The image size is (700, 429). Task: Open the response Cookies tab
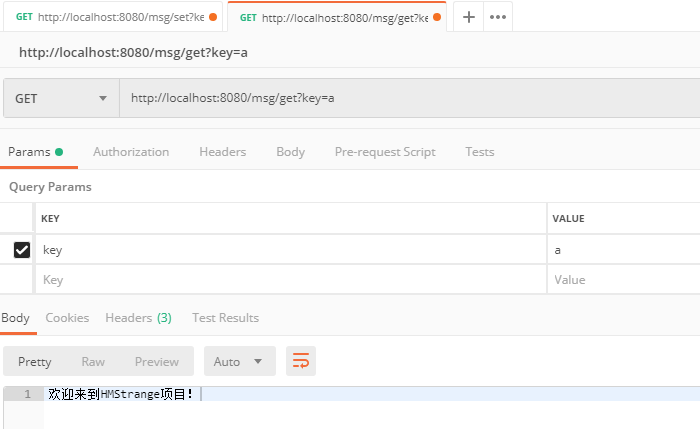click(x=67, y=318)
